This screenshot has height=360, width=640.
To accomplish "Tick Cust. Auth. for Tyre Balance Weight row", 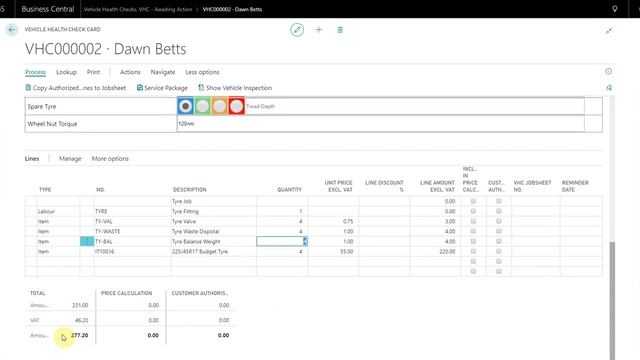I will click(x=498, y=241).
